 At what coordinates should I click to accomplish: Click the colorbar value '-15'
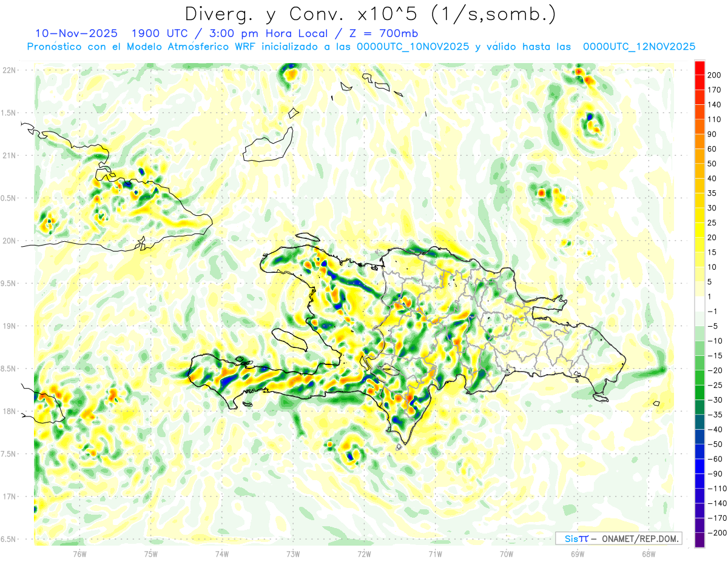click(715, 356)
